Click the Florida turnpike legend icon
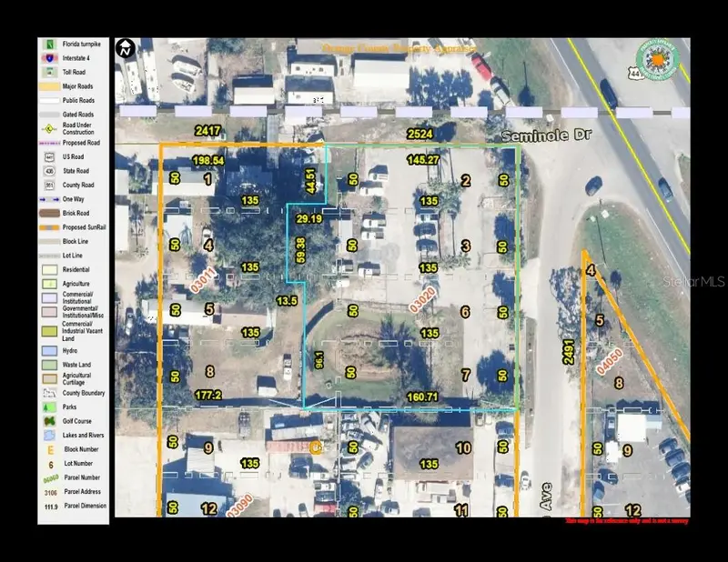 tap(50, 45)
